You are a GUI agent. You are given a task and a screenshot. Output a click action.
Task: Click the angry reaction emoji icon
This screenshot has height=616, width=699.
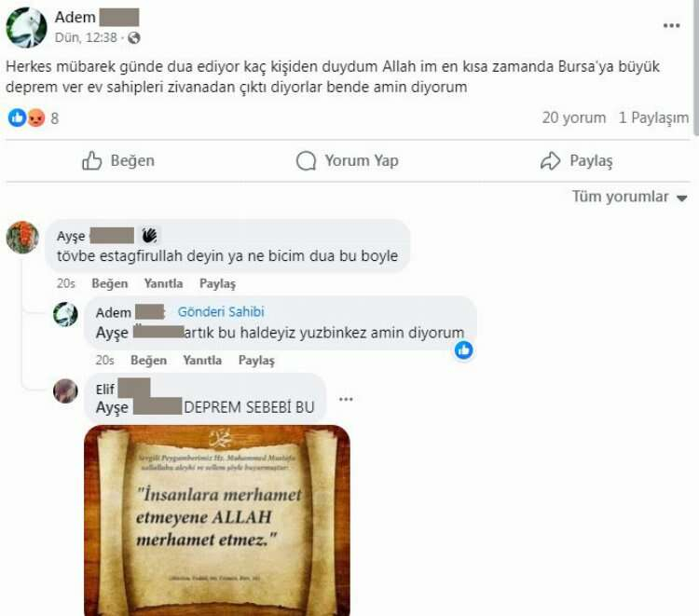pos(36,118)
